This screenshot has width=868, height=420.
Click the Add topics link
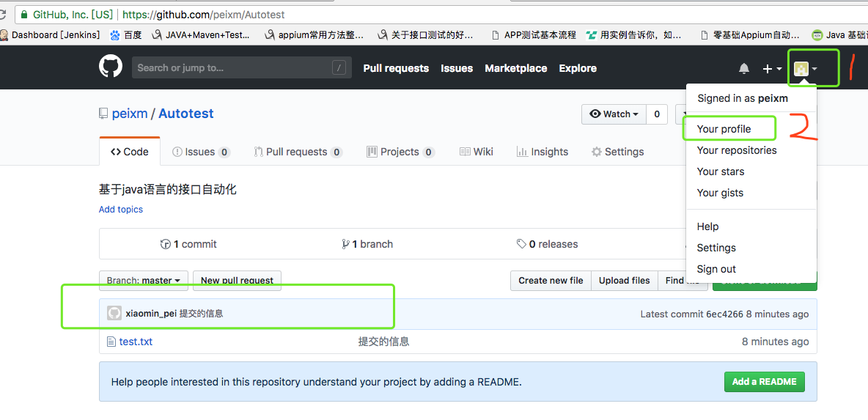click(121, 209)
